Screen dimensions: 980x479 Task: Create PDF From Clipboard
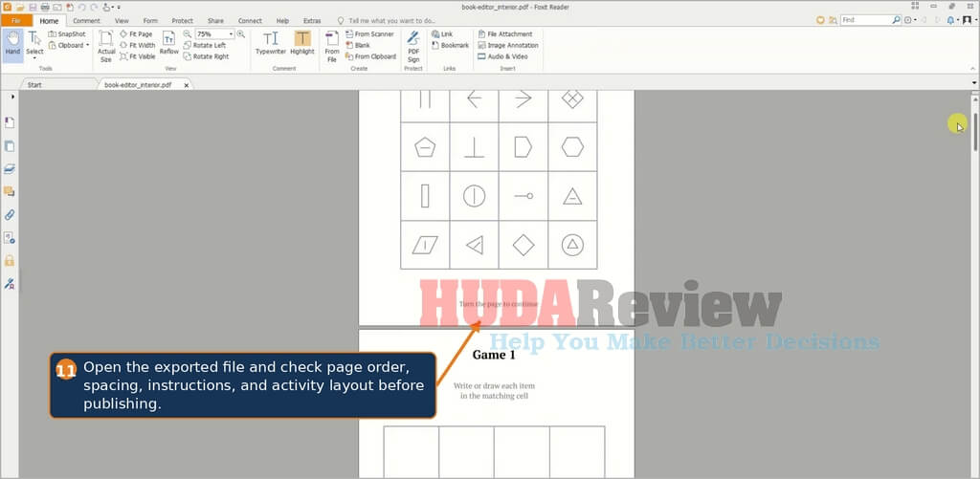[x=370, y=56]
